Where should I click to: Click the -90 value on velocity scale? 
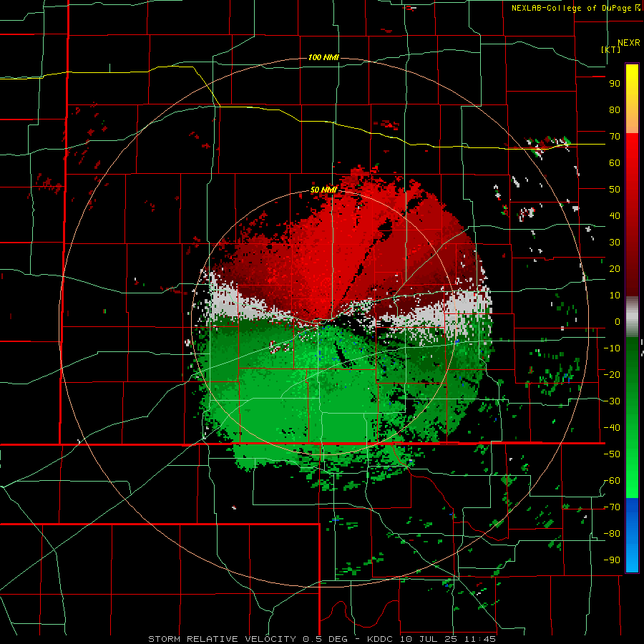pyautogui.click(x=612, y=560)
